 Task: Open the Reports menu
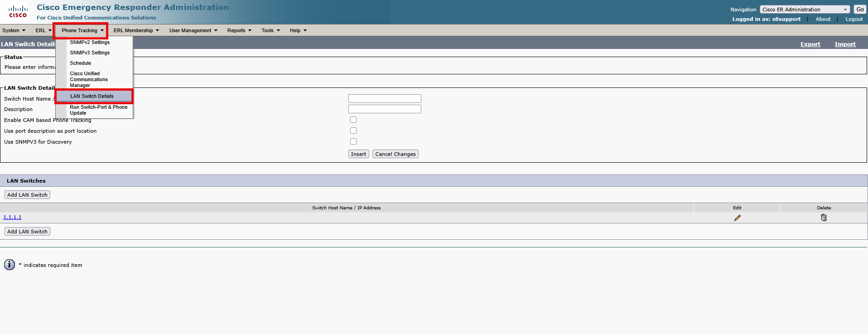pyautogui.click(x=239, y=30)
